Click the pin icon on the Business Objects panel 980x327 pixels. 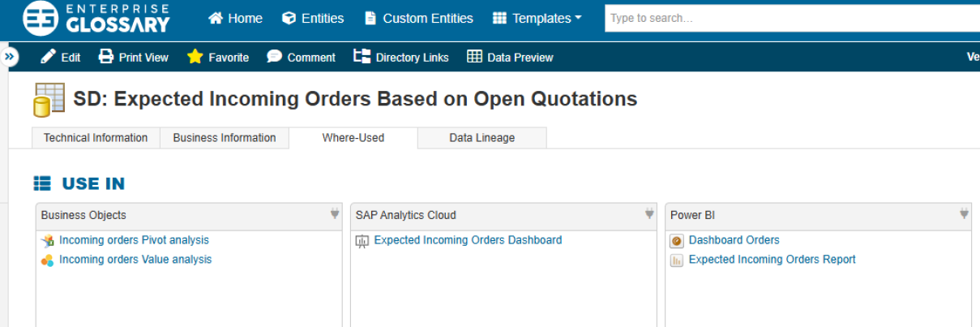(x=335, y=214)
